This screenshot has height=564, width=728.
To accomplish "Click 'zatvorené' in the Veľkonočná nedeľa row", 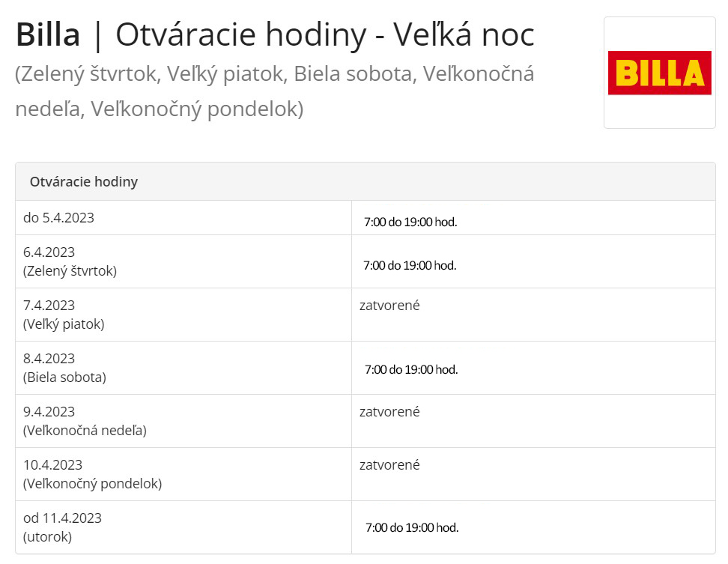I will (389, 412).
